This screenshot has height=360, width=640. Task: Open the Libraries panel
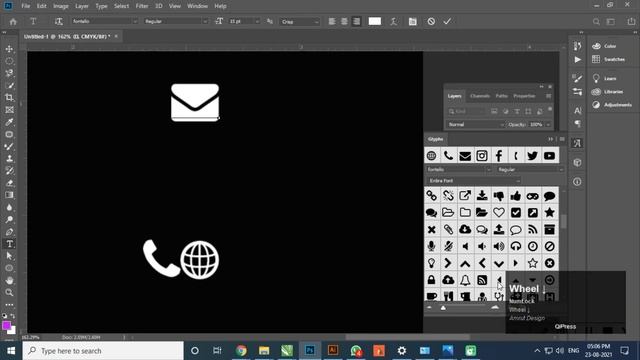coord(608,92)
